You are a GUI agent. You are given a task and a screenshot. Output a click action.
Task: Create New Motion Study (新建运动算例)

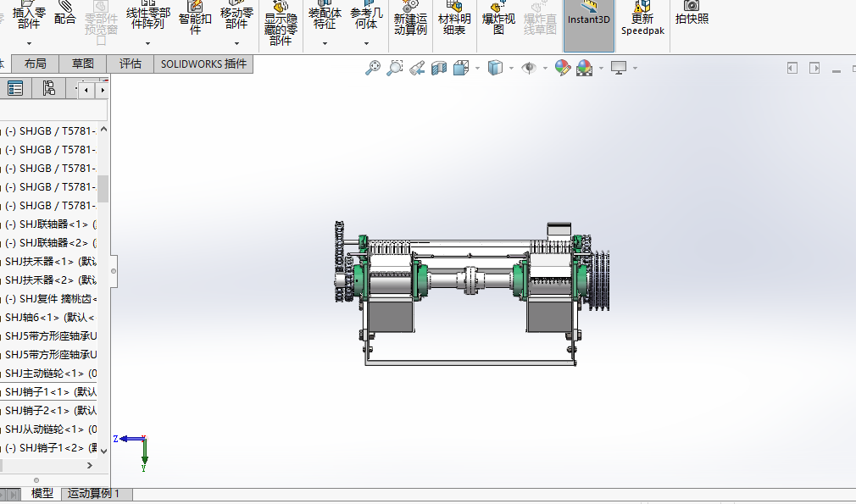(410, 18)
